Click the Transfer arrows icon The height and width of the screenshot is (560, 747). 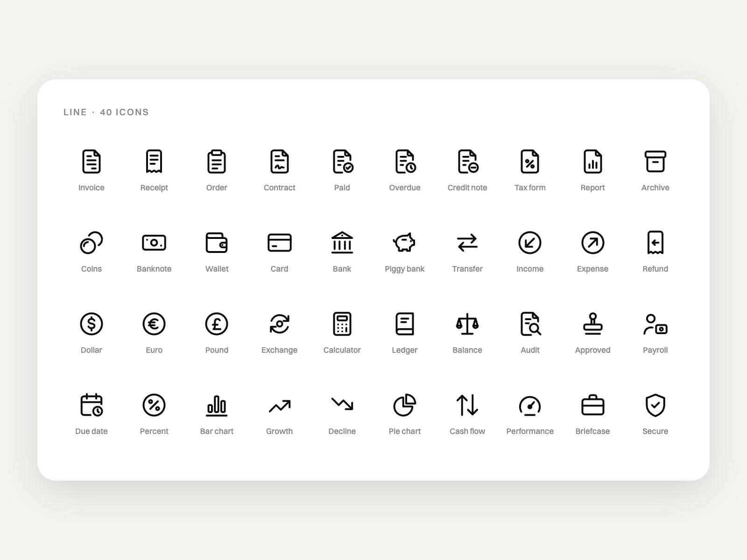[467, 243]
